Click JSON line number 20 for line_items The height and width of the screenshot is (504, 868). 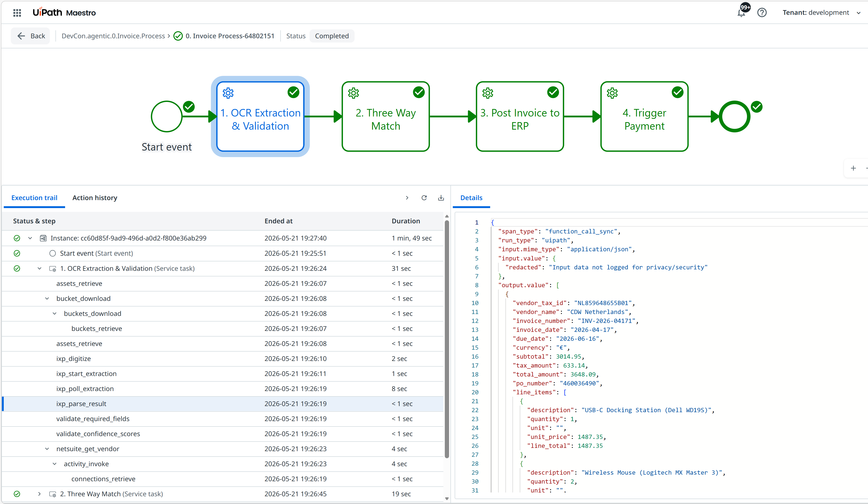click(x=475, y=392)
